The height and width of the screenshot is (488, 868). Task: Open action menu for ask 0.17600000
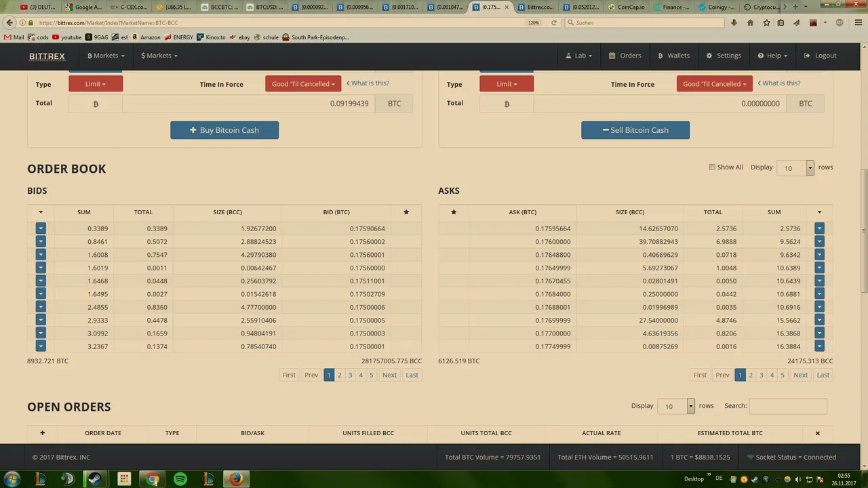tap(819, 241)
